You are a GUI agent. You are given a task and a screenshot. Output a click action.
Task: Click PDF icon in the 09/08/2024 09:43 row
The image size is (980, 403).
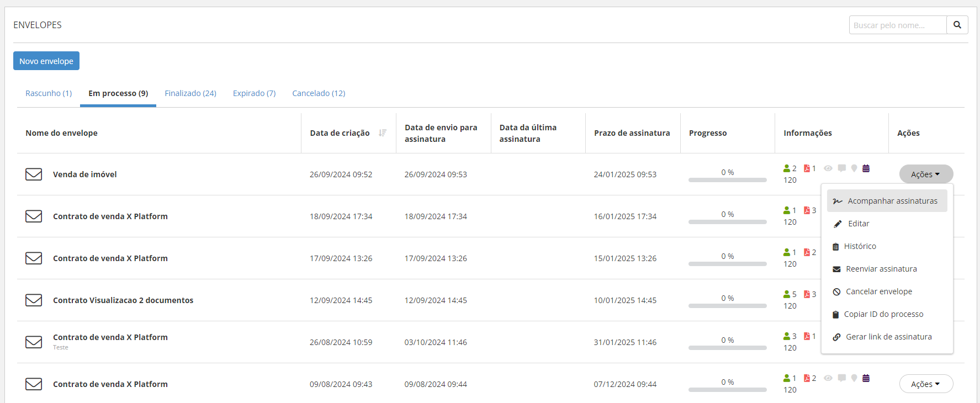pos(807,378)
